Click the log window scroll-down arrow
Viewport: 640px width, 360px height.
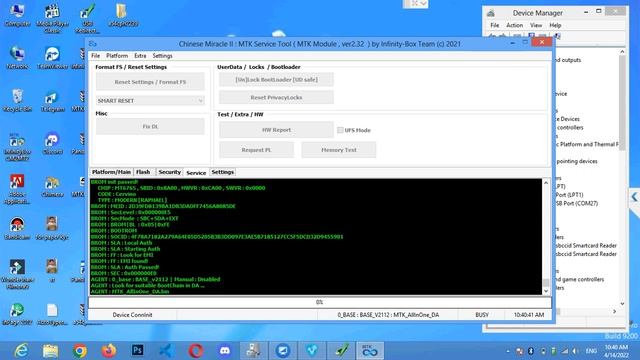click(546, 291)
